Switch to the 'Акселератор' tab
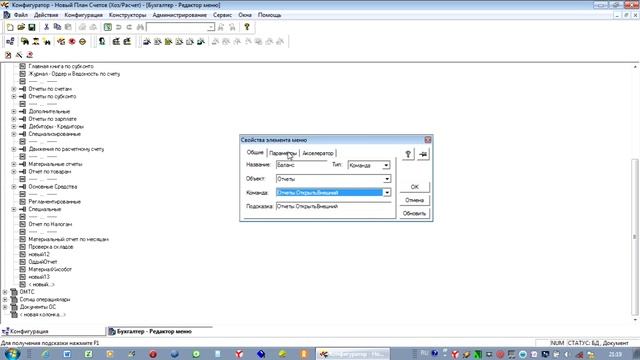Image resolution: width=640 pixels, height=360 pixels. 318,153
